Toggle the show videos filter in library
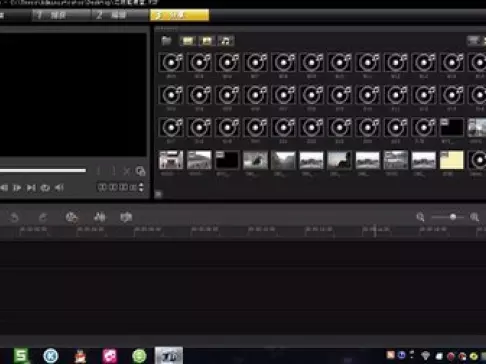The width and height of the screenshot is (486, 364). pos(188,41)
